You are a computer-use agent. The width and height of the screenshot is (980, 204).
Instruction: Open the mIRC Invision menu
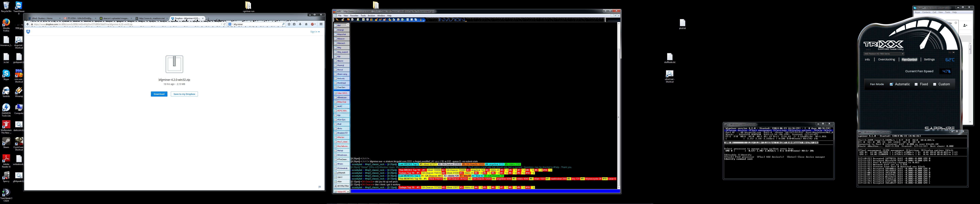(371, 16)
